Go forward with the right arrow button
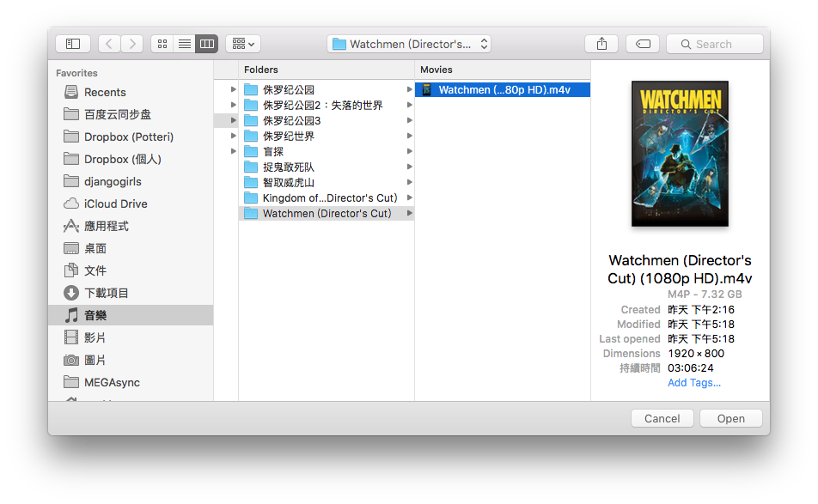818x504 pixels. pos(132,44)
